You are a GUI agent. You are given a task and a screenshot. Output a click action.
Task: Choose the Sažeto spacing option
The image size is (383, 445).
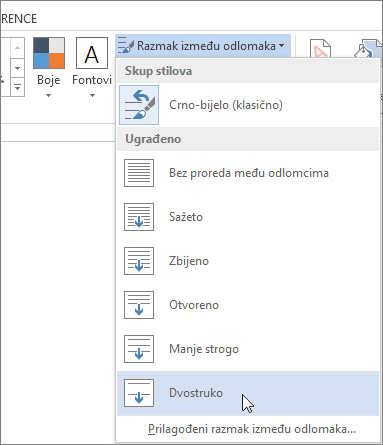[248, 217]
